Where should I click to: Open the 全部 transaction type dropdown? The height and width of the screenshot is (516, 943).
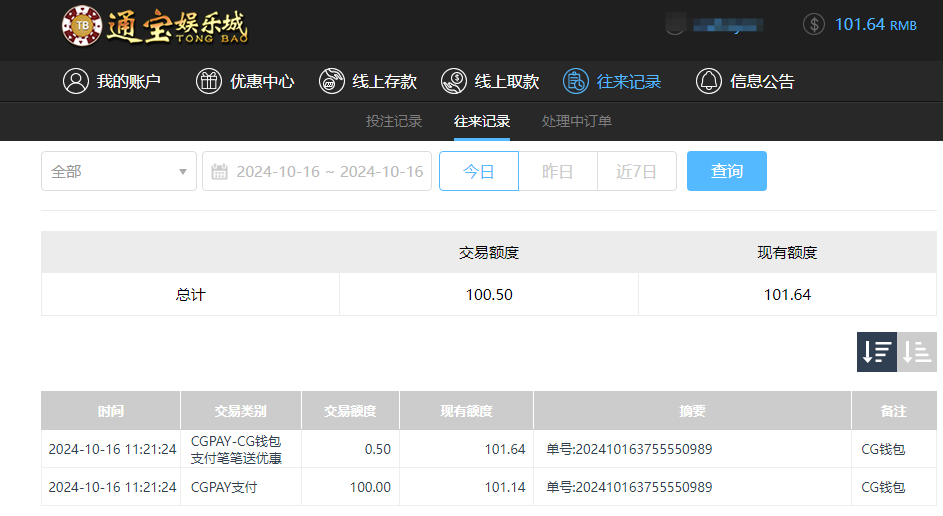click(x=119, y=171)
